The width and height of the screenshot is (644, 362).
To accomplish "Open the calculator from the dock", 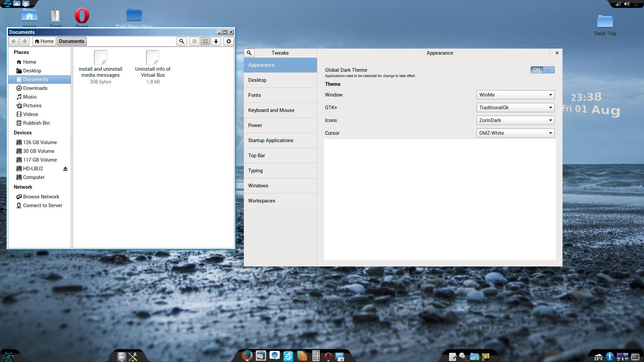I will pos(316,356).
